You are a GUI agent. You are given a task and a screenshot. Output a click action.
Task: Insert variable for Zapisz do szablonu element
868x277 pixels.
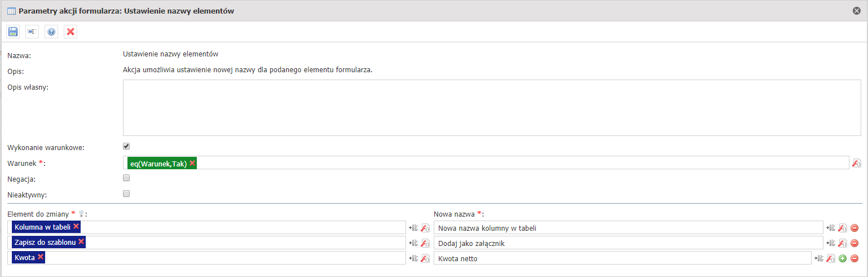pyautogui.click(x=413, y=243)
